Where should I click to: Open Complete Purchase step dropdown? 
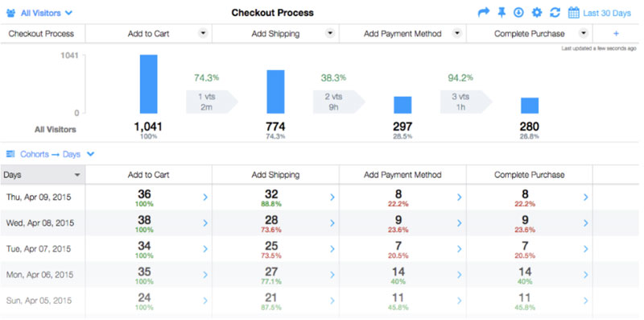[583, 33]
